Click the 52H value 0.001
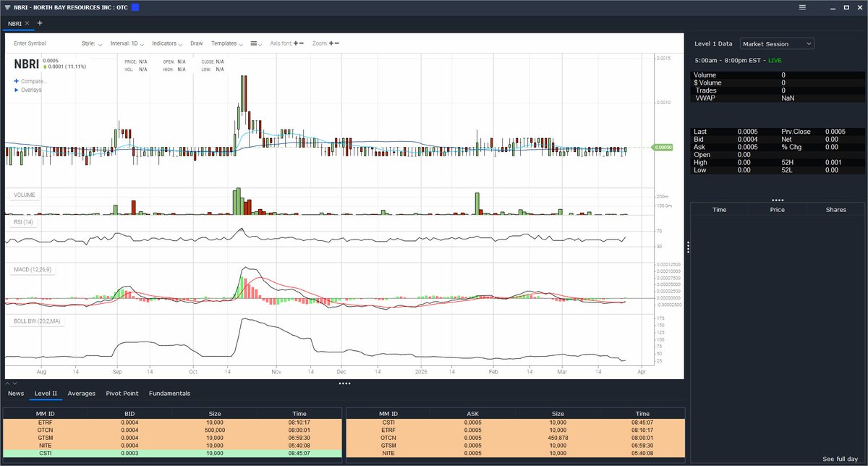Viewport: 868px width, 466px height. (833, 163)
